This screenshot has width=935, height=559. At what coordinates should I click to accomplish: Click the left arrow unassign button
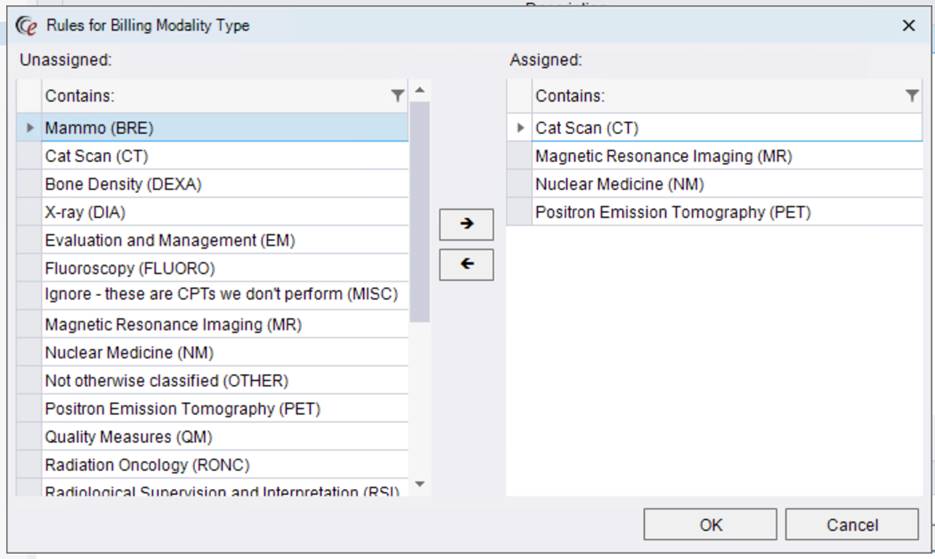click(x=466, y=265)
